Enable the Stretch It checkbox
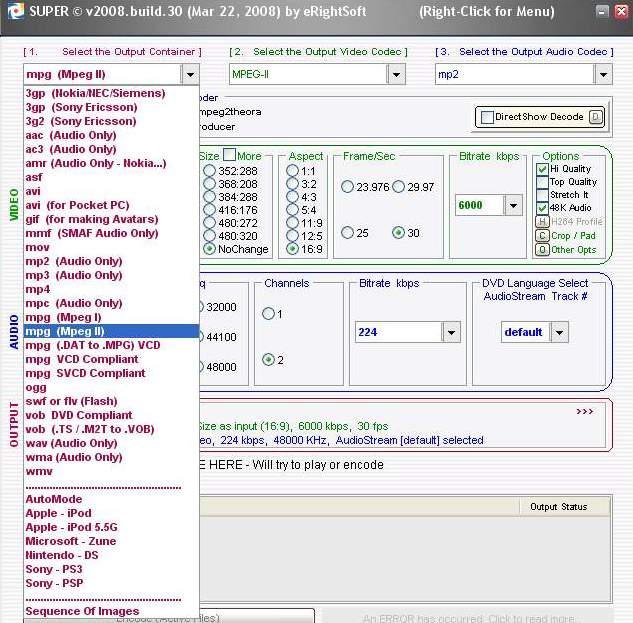 point(542,195)
